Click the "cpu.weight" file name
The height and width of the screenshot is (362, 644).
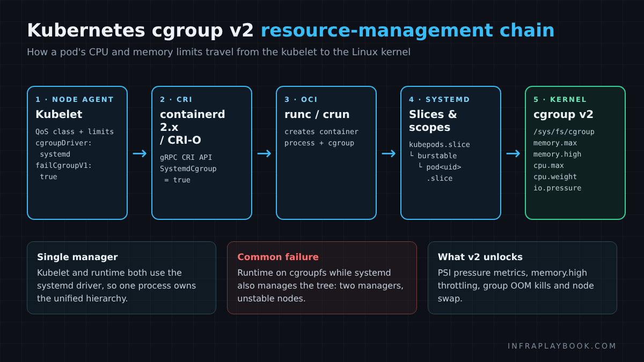coord(555,176)
